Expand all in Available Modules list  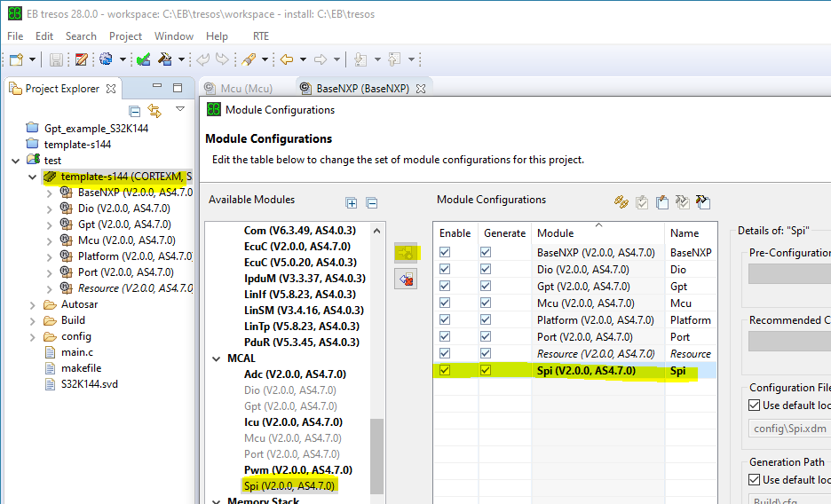(x=352, y=203)
